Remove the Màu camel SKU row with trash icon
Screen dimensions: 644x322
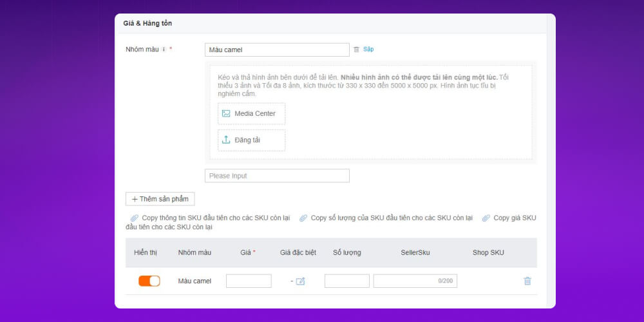click(527, 281)
